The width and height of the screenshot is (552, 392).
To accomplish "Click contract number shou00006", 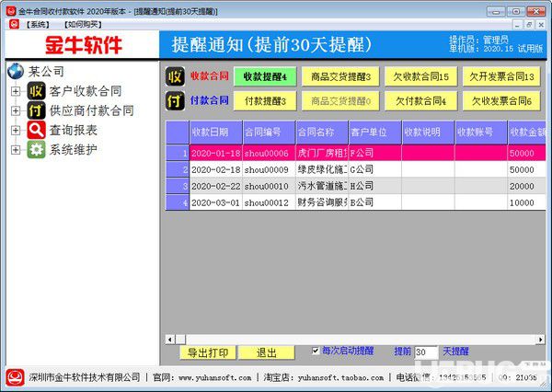I will (x=269, y=153).
